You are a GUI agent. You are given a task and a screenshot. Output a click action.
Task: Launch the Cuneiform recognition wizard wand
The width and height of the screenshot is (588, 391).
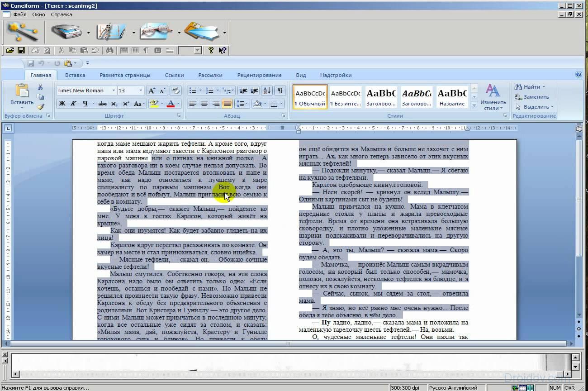(x=22, y=32)
